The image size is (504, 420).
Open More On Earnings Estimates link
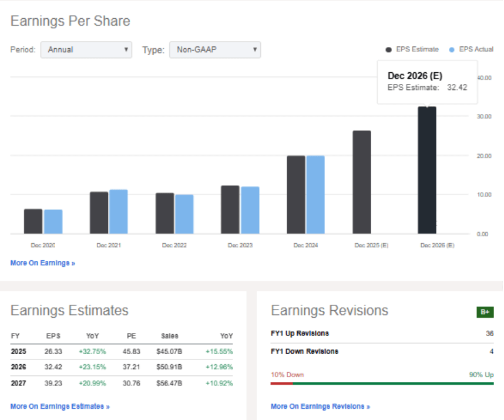[x=59, y=406]
